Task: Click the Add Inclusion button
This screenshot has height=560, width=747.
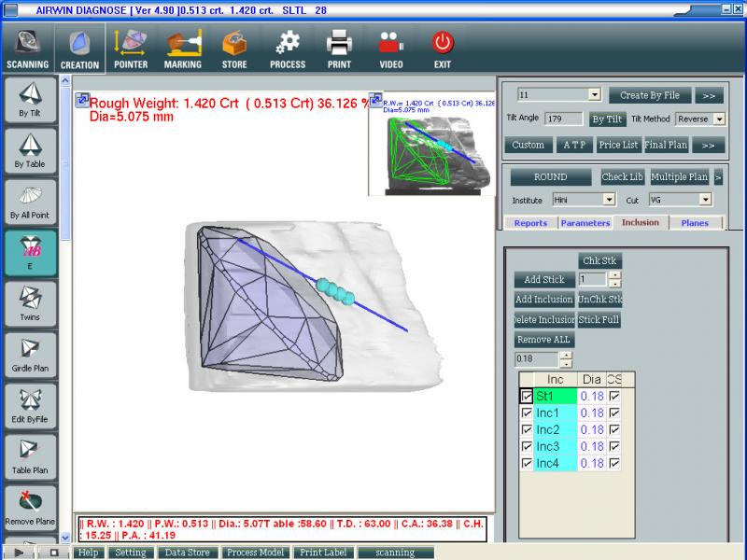Action: [x=543, y=300]
